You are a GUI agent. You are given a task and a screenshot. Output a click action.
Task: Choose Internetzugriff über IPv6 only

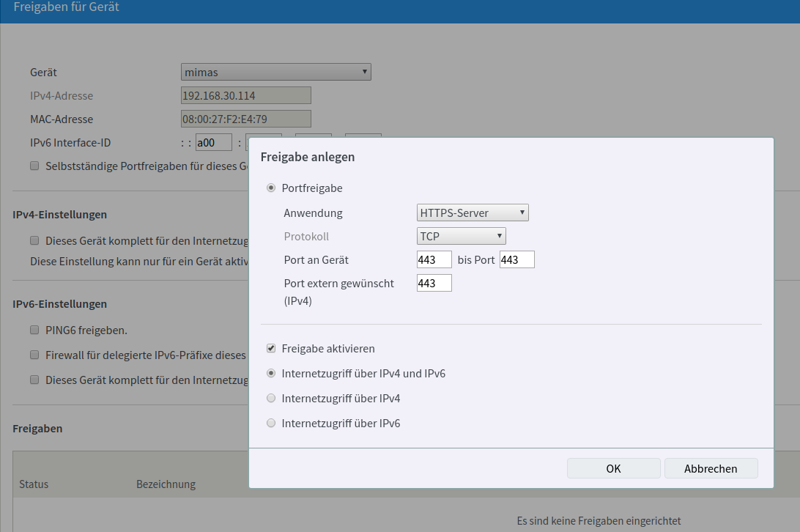pyautogui.click(x=271, y=424)
